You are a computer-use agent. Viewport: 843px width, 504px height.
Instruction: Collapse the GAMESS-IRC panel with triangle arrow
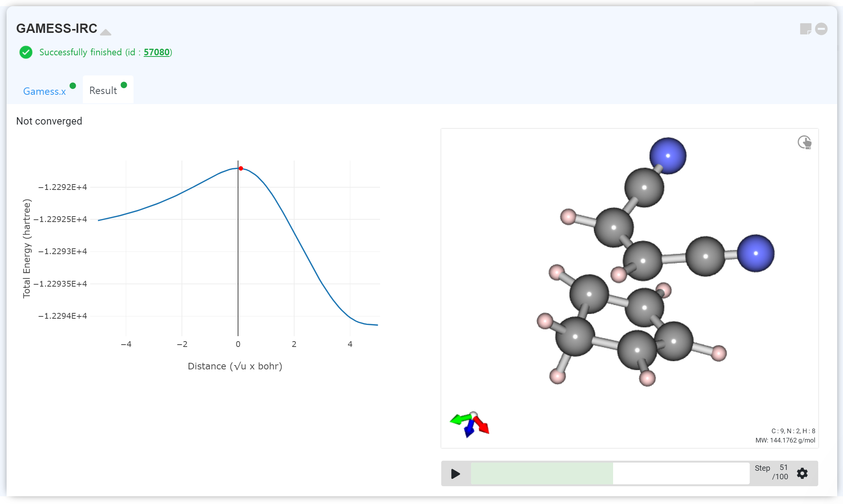[106, 32]
